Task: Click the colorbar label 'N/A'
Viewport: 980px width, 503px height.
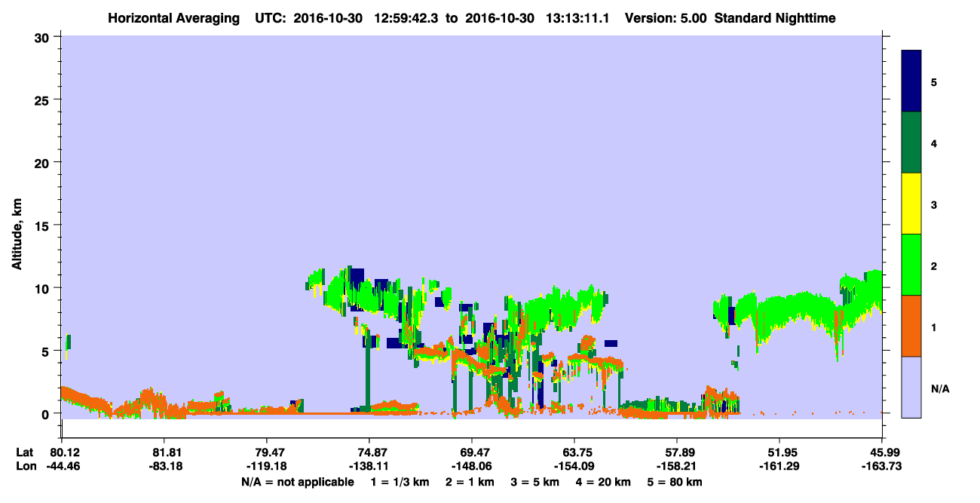Action: (x=940, y=388)
